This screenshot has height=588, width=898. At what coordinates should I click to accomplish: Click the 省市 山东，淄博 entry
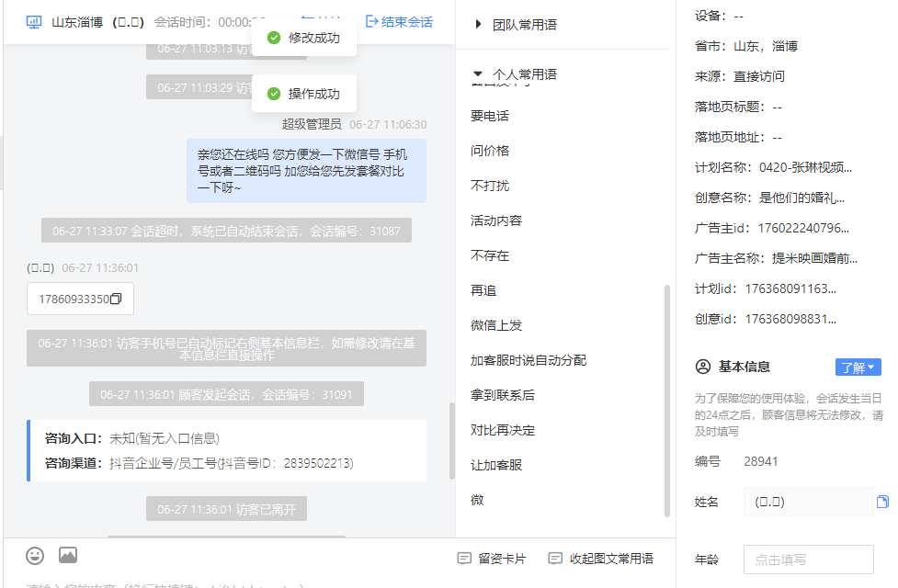pyautogui.click(x=746, y=46)
